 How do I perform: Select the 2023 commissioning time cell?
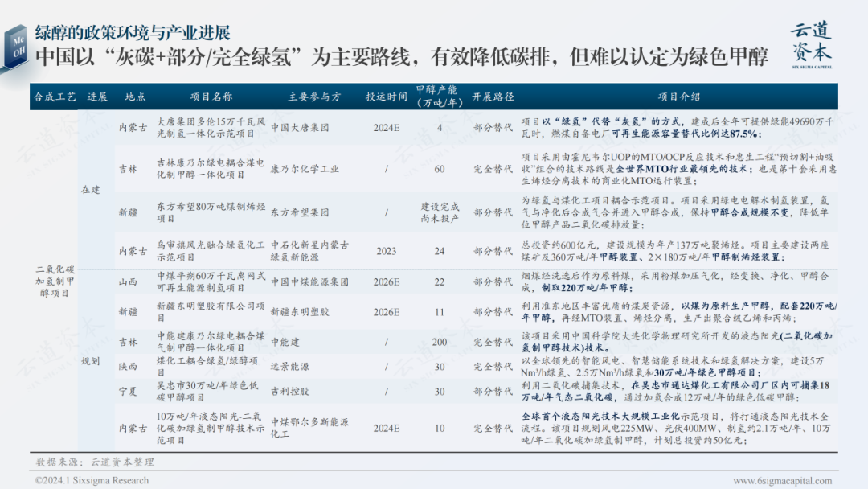[x=387, y=251]
